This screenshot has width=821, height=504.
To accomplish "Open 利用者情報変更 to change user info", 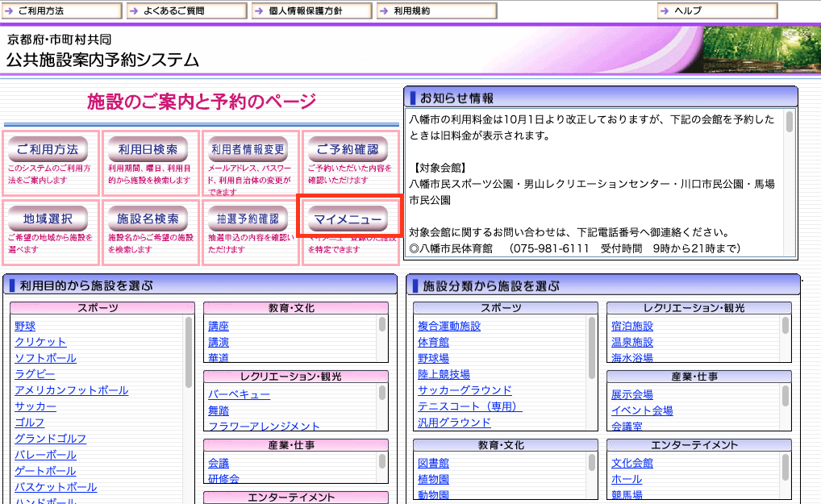I will pyautogui.click(x=248, y=148).
